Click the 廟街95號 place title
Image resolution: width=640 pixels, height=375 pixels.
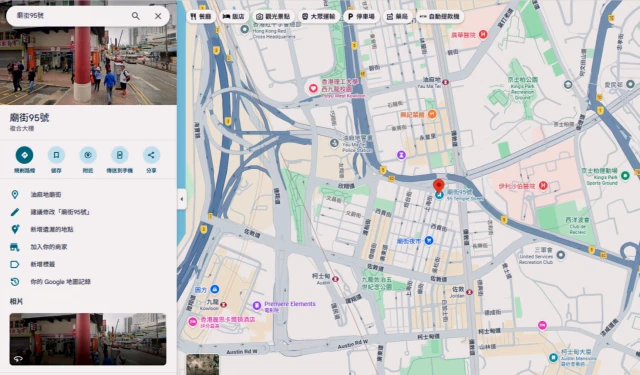(29, 118)
